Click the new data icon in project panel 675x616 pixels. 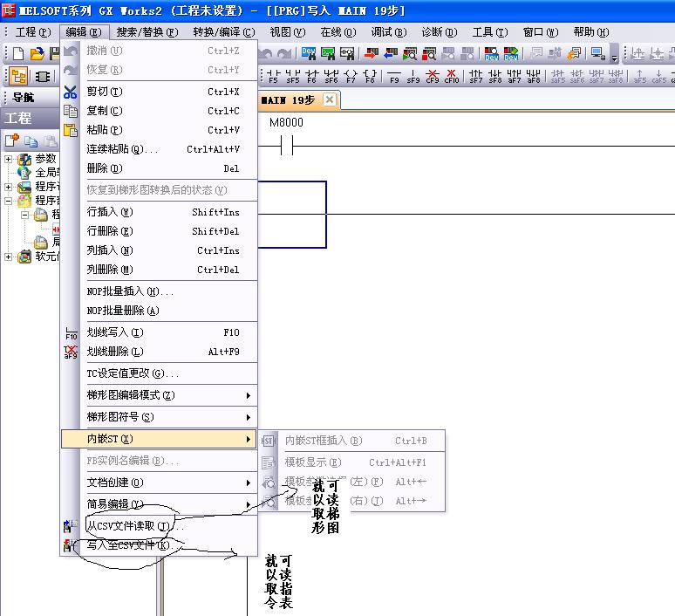point(12,140)
